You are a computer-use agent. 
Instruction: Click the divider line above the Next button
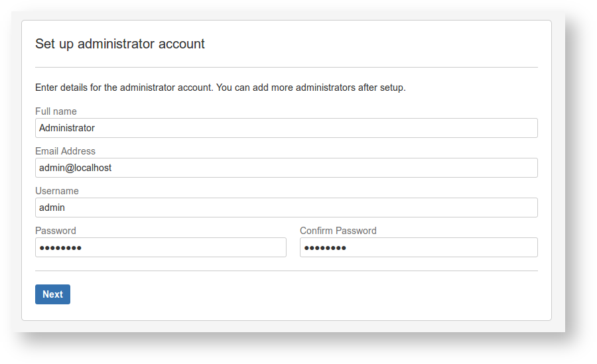(286, 271)
